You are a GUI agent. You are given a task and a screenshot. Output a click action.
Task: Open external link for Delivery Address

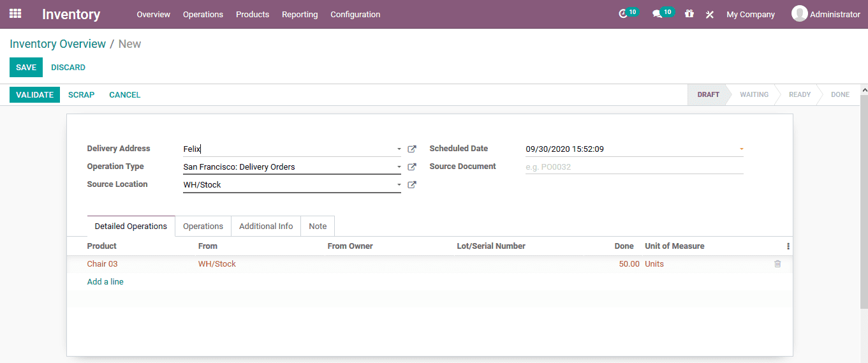click(412, 149)
